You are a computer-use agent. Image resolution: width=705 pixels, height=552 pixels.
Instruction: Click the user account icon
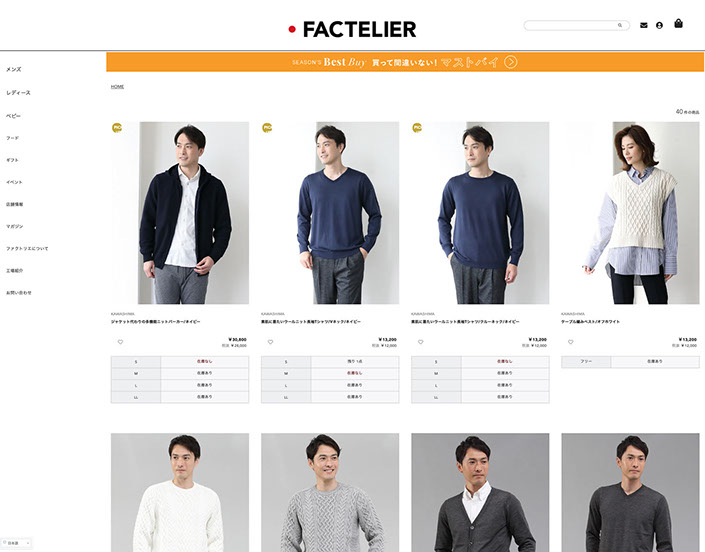(659, 26)
